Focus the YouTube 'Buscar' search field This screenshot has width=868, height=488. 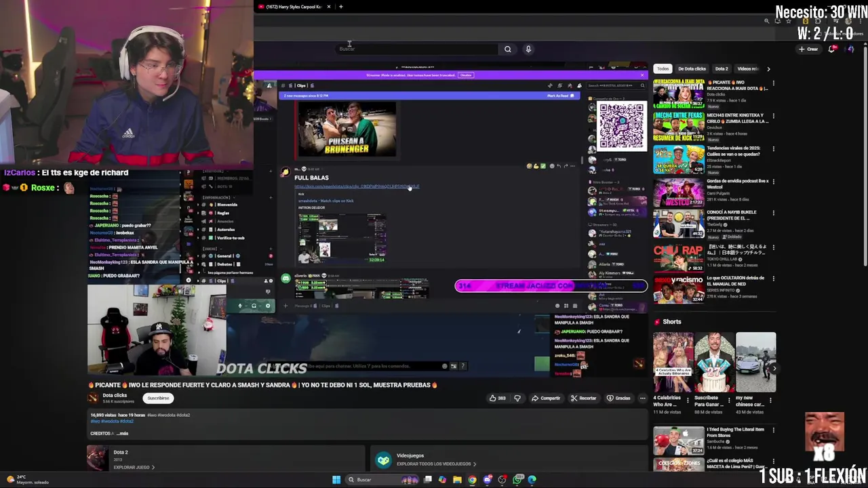417,49
